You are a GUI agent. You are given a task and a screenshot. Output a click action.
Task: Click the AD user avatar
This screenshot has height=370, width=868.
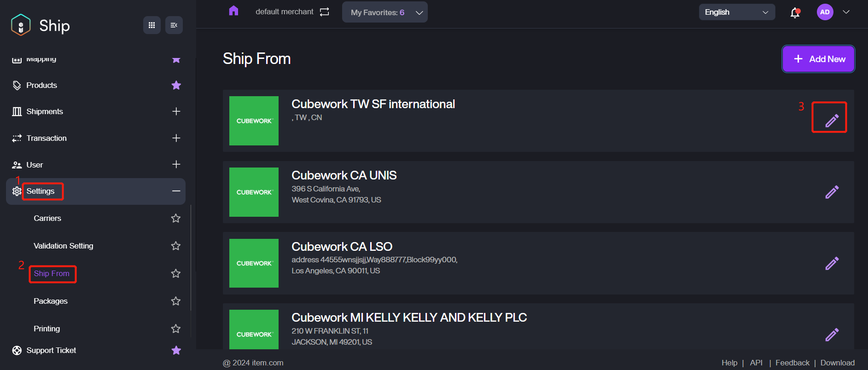(825, 12)
